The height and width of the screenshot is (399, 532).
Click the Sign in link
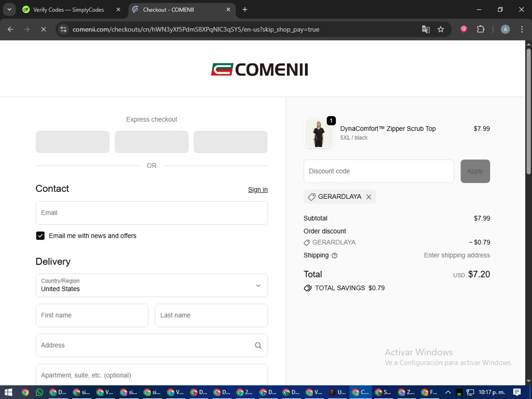point(258,190)
